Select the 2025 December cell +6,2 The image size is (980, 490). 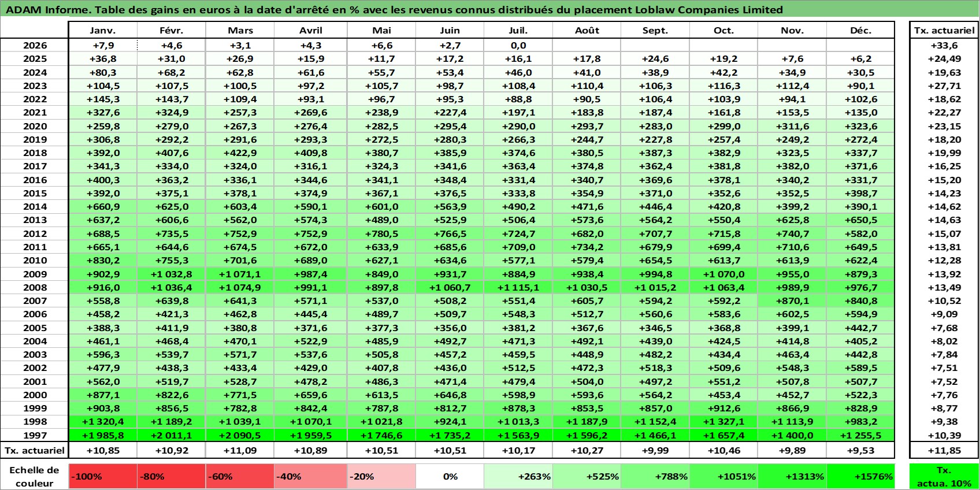coord(860,59)
